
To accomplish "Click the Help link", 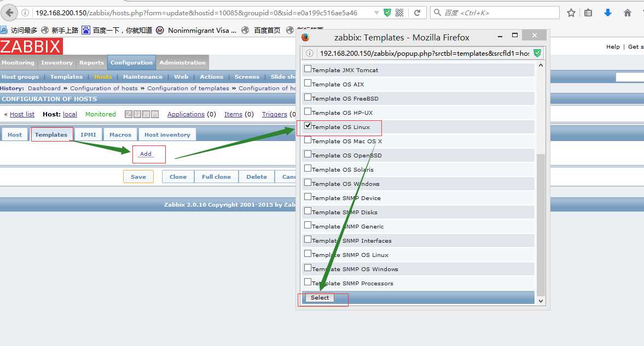I will click(613, 47).
